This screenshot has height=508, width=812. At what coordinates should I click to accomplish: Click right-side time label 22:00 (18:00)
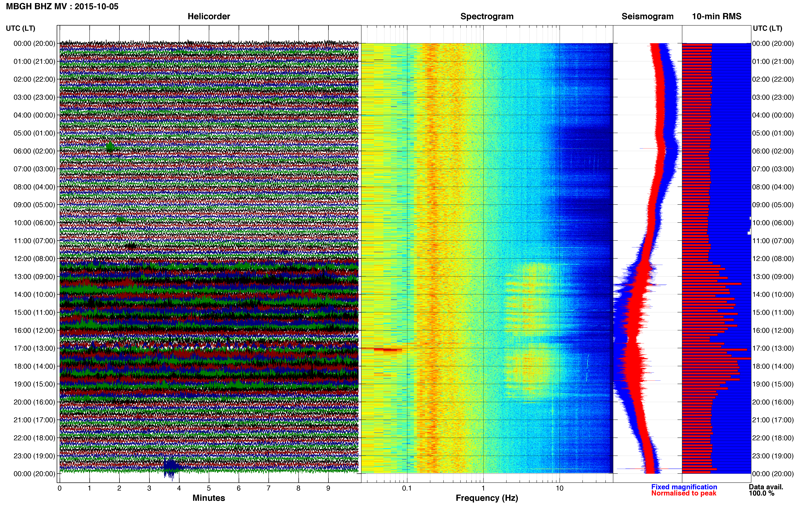click(x=773, y=438)
